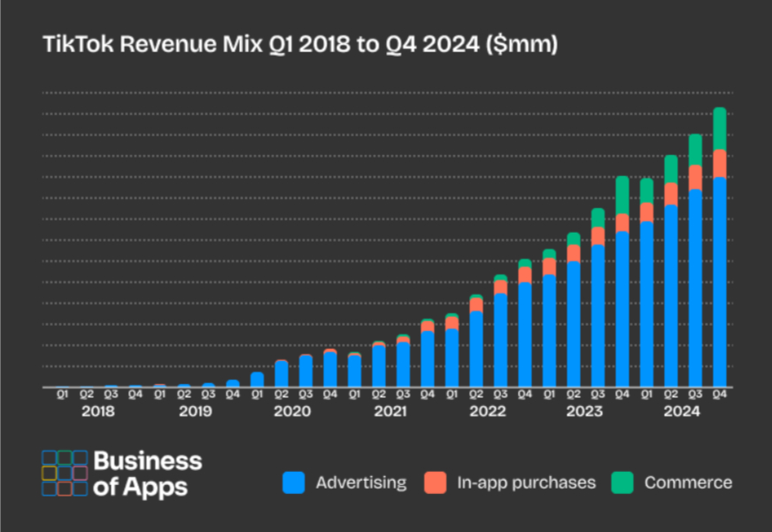Click the green Commerce segment of Q4 2023 bar

[x=622, y=195]
